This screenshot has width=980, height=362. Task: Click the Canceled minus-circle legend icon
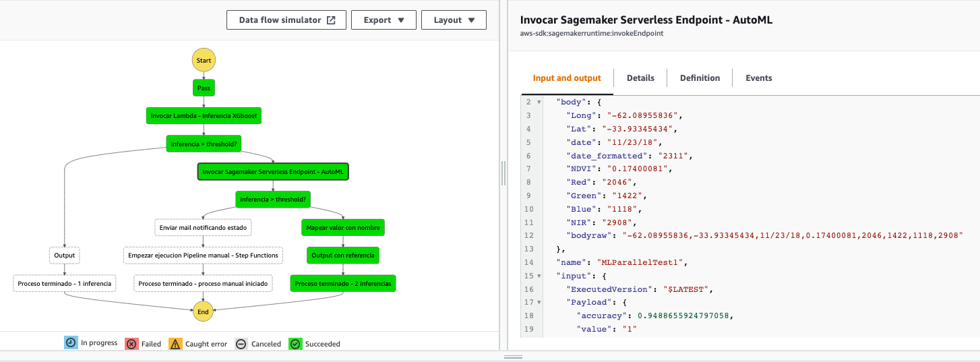click(x=241, y=344)
